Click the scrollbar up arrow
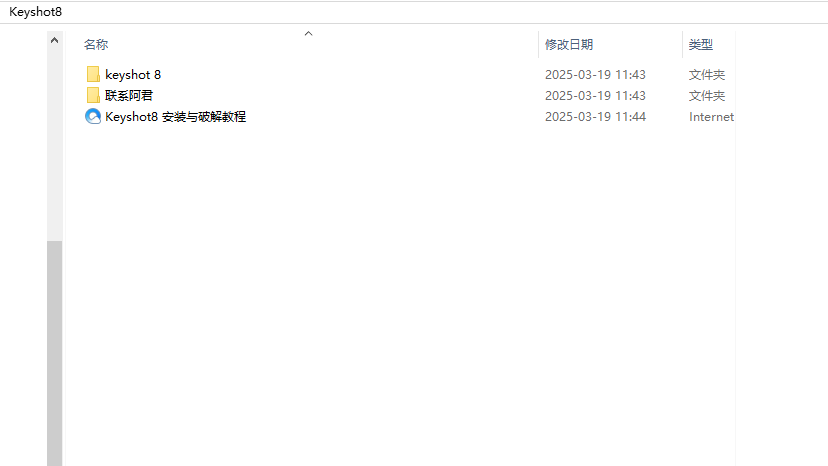The width and height of the screenshot is (828, 466). [54, 40]
